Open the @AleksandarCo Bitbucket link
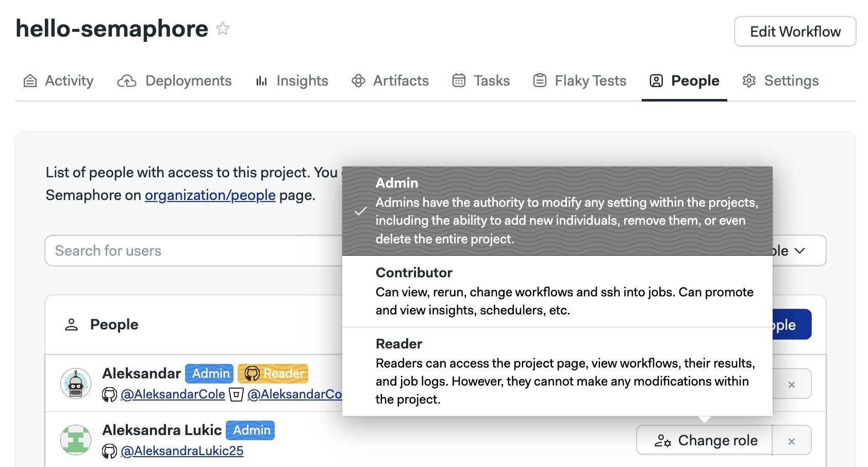The width and height of the screenshot is (868, 467). [x=294, y=394]
